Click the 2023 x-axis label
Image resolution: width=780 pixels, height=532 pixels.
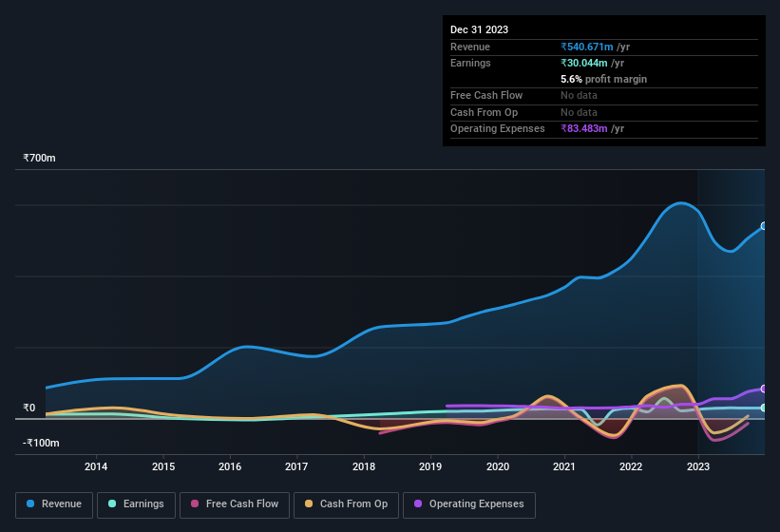698,466
